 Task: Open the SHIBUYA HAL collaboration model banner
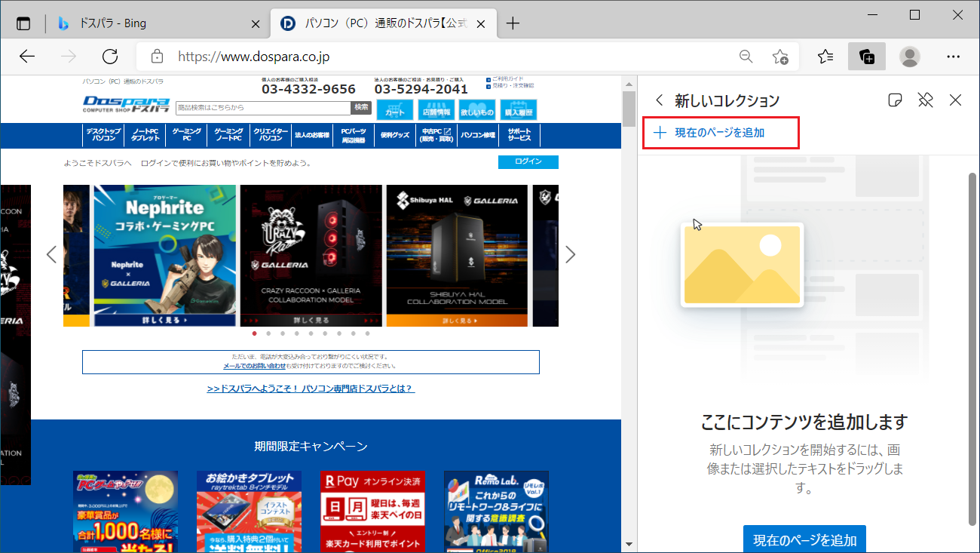[457, 256]
